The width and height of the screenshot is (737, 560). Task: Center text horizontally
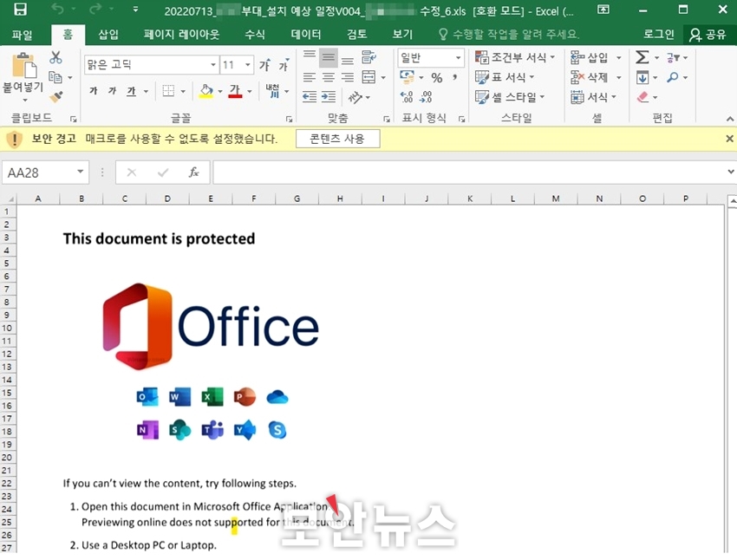tap(329, 77)
